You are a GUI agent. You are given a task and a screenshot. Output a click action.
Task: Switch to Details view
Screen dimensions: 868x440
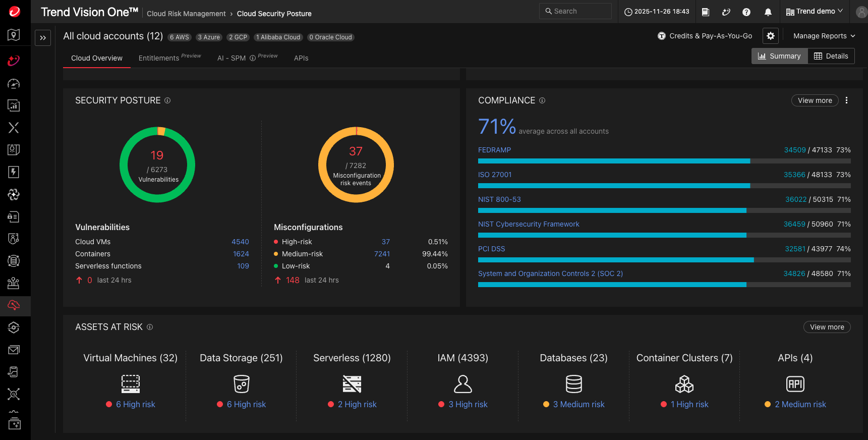coord(831,56)
